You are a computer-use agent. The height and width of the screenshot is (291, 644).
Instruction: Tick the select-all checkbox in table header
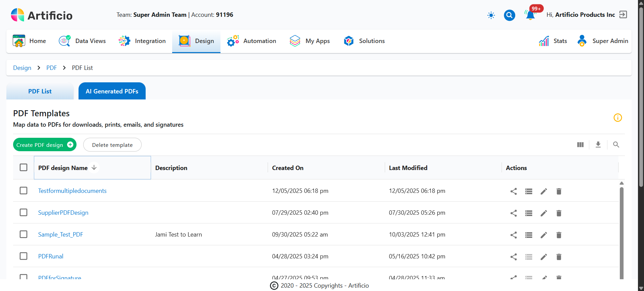[x=23, y=167]
